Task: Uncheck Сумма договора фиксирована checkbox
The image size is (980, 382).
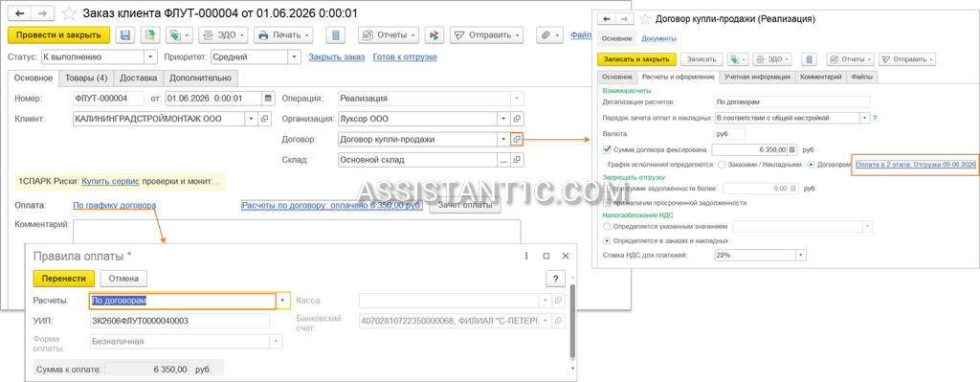Action: 606,149
